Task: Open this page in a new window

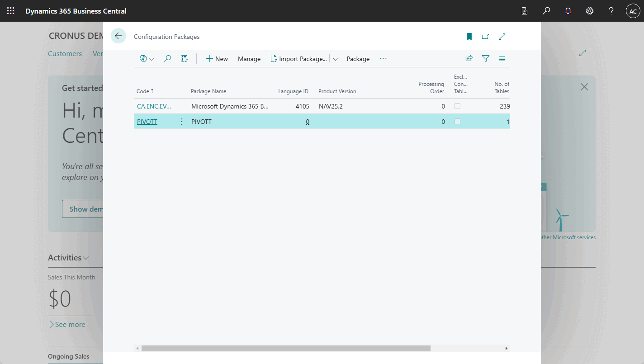Action: tap(485, 37)
